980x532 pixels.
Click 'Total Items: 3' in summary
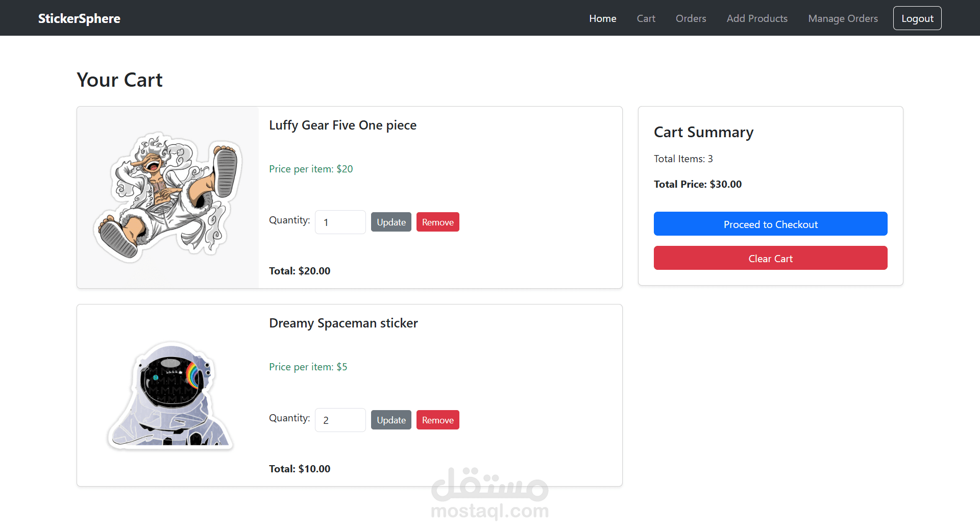coord(683,159)
